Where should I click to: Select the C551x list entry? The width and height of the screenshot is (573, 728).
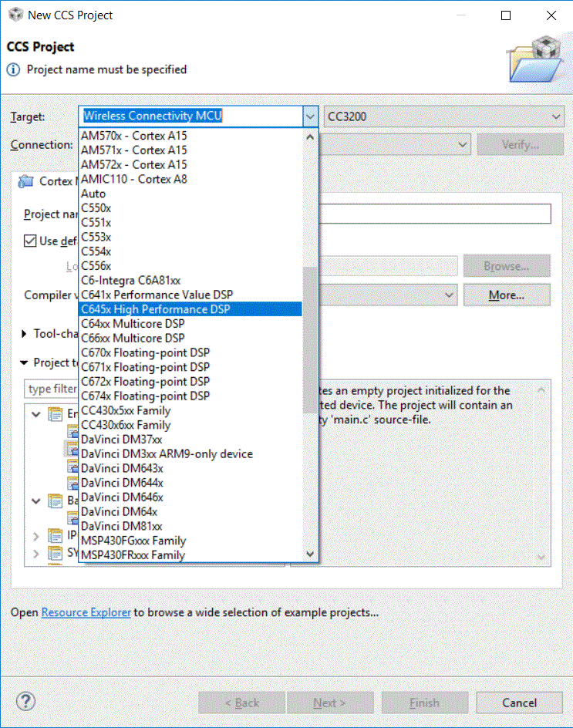point(190,222)
